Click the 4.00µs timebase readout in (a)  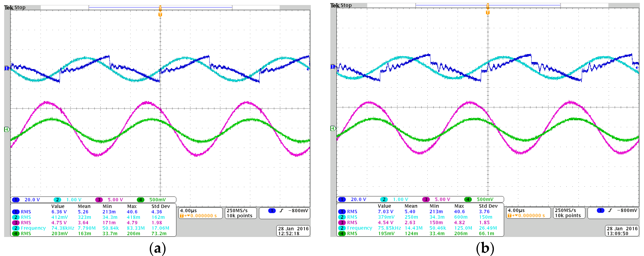[x=188, y=211]
